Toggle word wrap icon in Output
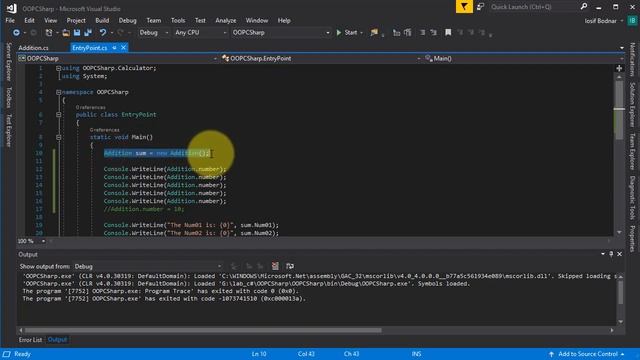Image resolution: width=640 pixels, height=360 pixels. point(290,266)
